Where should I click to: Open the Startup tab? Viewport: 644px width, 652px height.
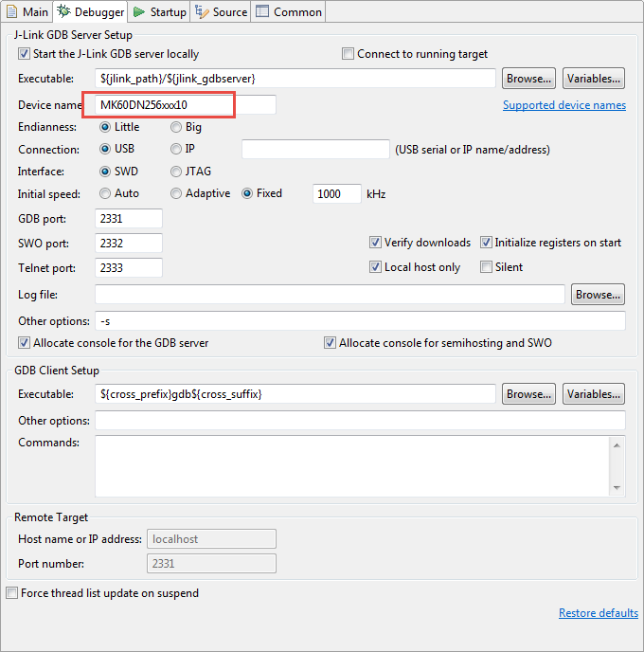click(159, 12)
